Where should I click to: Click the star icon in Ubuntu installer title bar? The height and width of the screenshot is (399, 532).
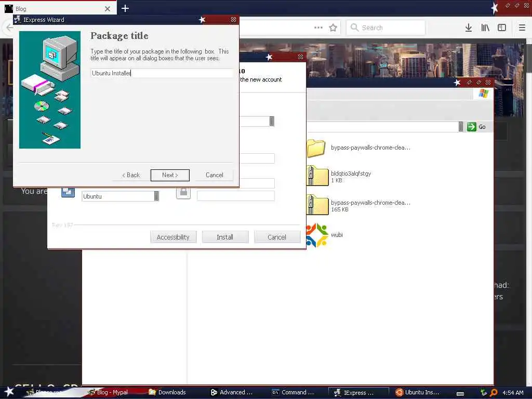point(269,57)
